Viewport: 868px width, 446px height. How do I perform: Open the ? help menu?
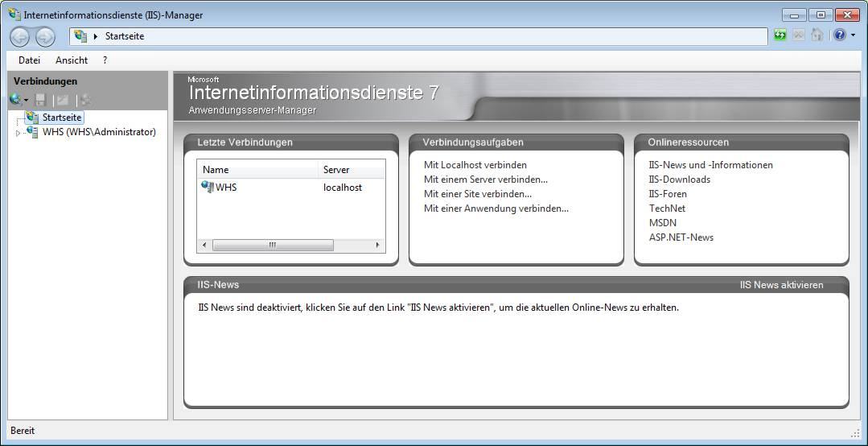pyautogui.click(x=105, y=60)
